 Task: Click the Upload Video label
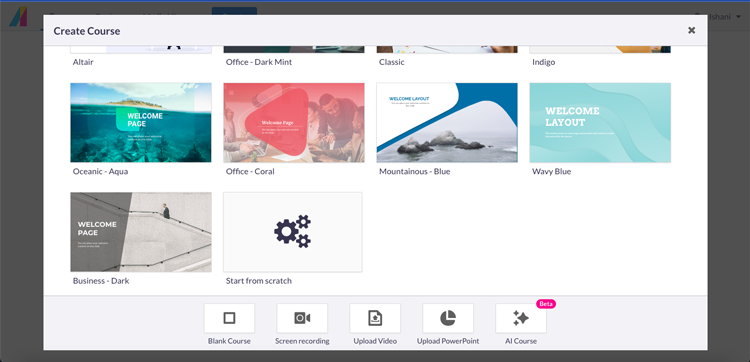(x=375, y=341)
